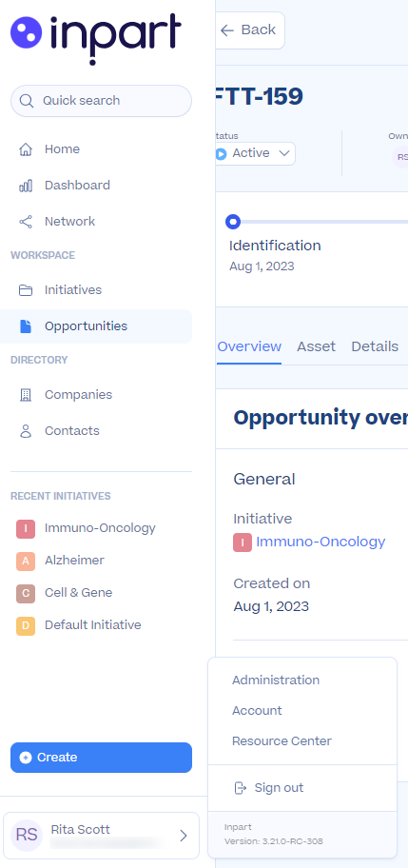
Task: Click the Network share icon
Action: [26, 222]
